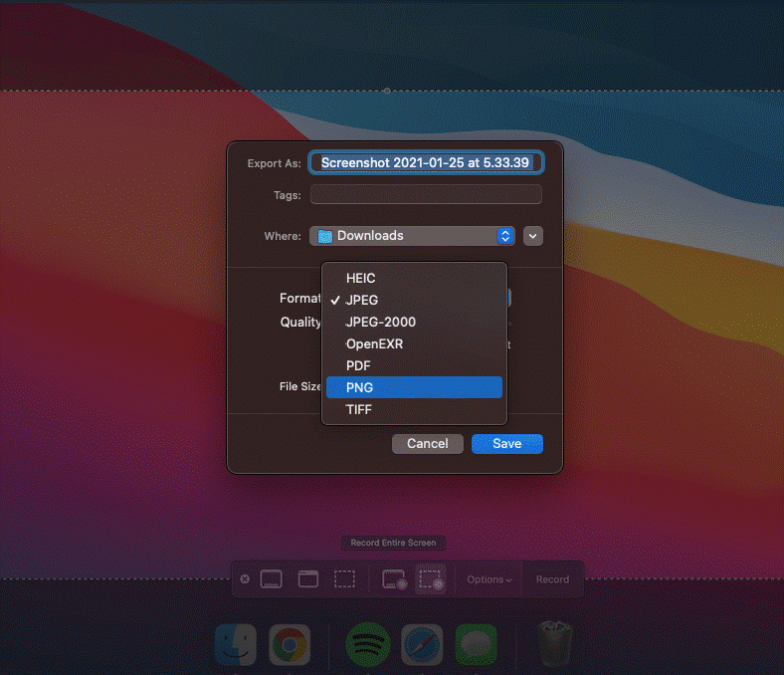
Task: Select OpenEXR format entry
Action: click(414, 344)
